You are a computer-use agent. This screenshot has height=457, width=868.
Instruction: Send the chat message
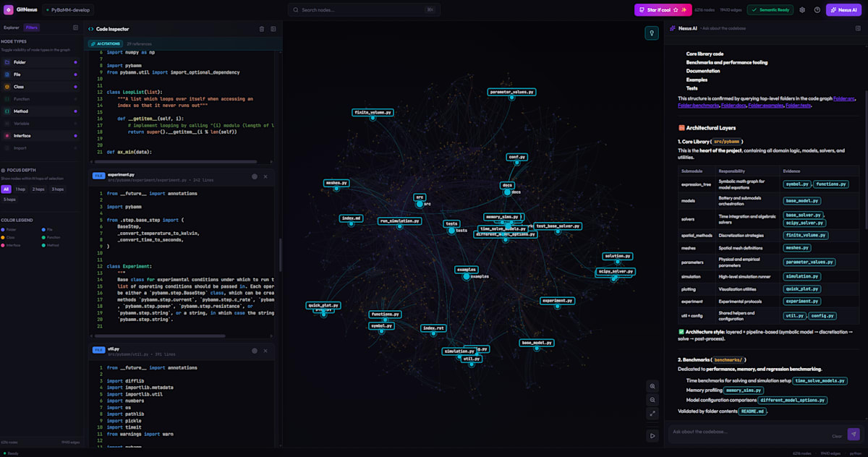click(853, 433)
